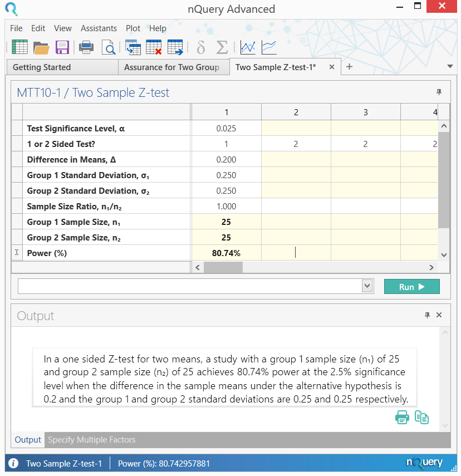
Task: Pin the Two Sample Z-test panel
Action: tap(439, 92)
